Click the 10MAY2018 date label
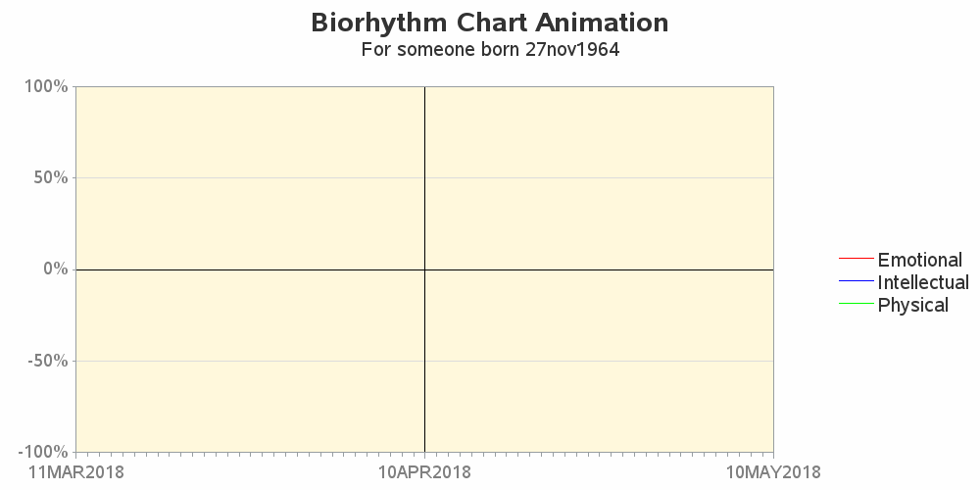The height and width of the screenshot is (490, 980). (774, 472)
